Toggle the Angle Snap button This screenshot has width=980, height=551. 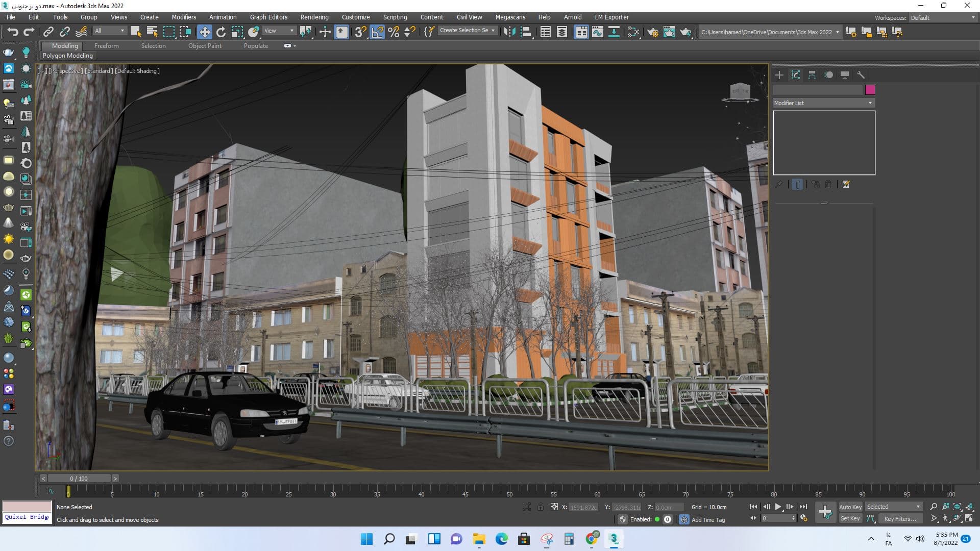click(x=377, y=32)
